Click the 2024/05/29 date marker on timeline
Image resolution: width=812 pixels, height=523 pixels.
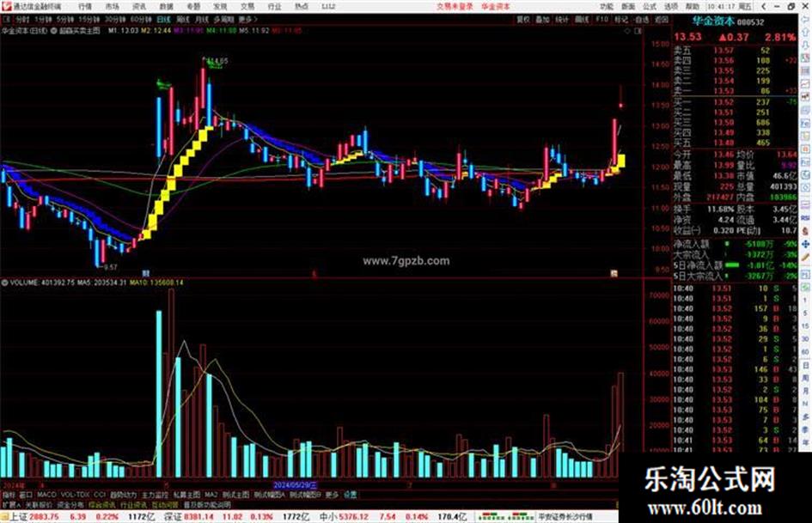point(296,485)
